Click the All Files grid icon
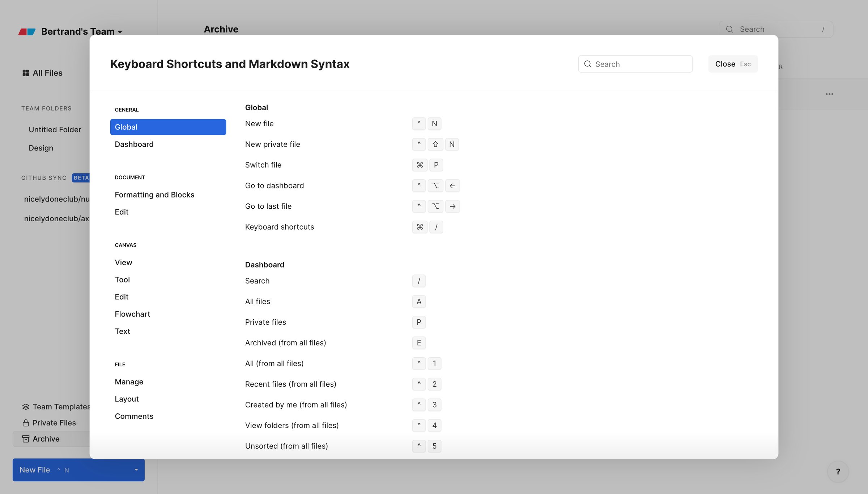The image size is (868, 494). (x=26, y=73)
